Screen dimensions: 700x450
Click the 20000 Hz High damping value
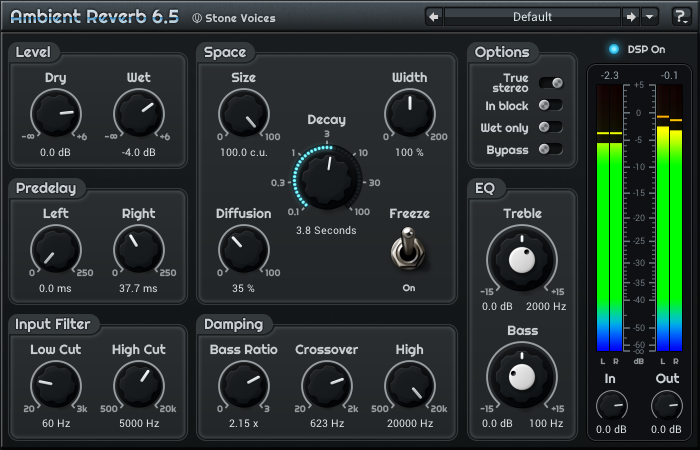410,424
